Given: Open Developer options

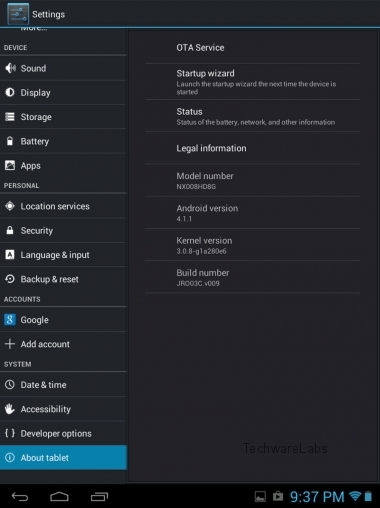Looking at the screenshot, I should click(63, 433).
